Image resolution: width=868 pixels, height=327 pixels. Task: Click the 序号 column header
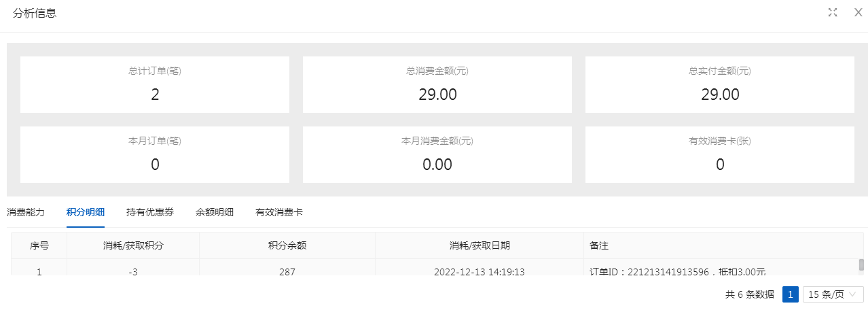click(x=39, y=245)
